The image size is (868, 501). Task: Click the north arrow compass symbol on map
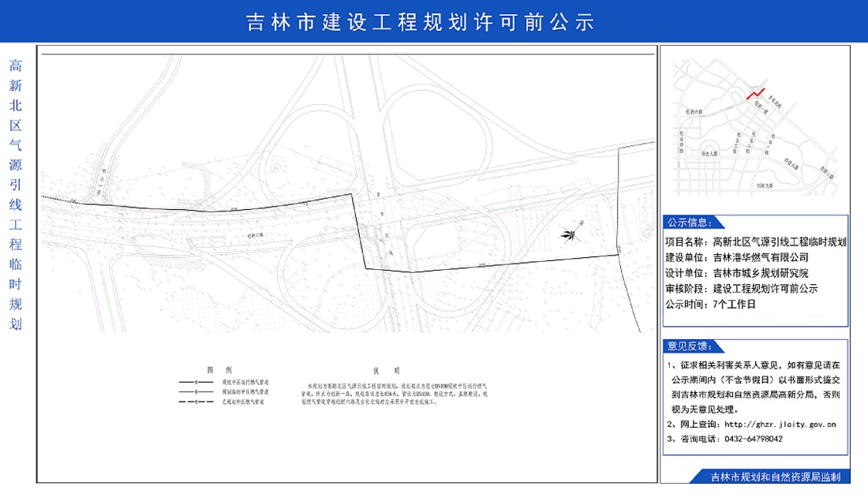pyautogui.click(x=572, y=233)
